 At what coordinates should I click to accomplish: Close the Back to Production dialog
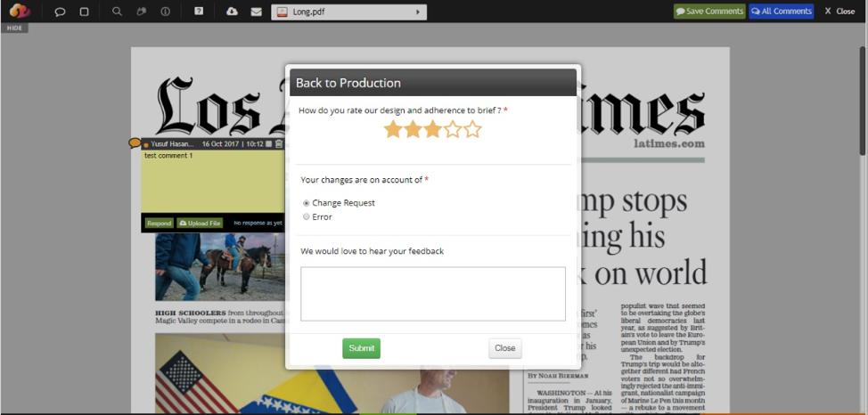(505, 348)
